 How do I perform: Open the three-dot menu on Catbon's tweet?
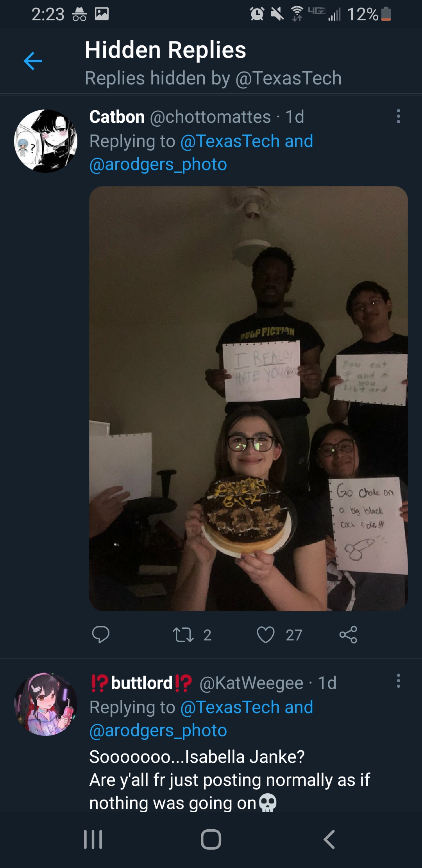coord(398,117)
